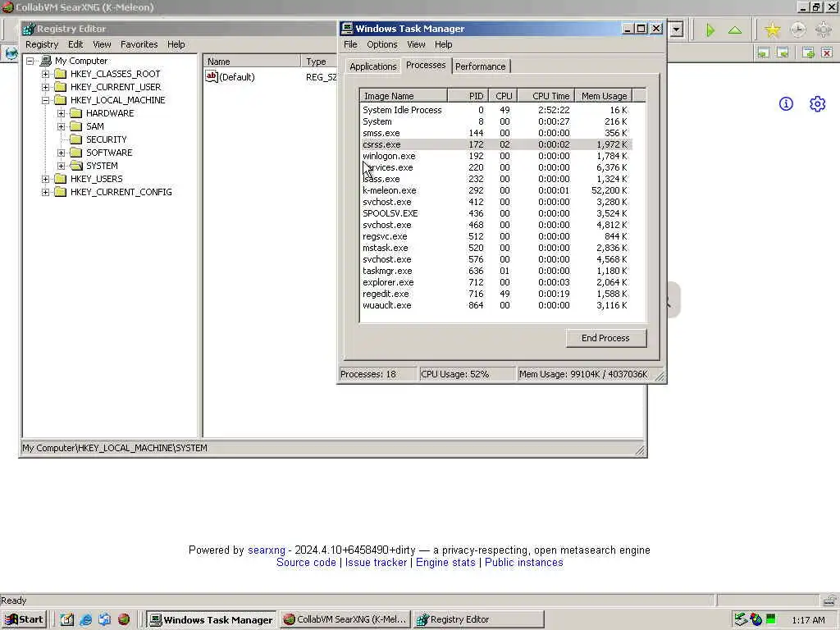Select the regedit.exe process row
Screen dimensions: 840x630
(496, 294)
